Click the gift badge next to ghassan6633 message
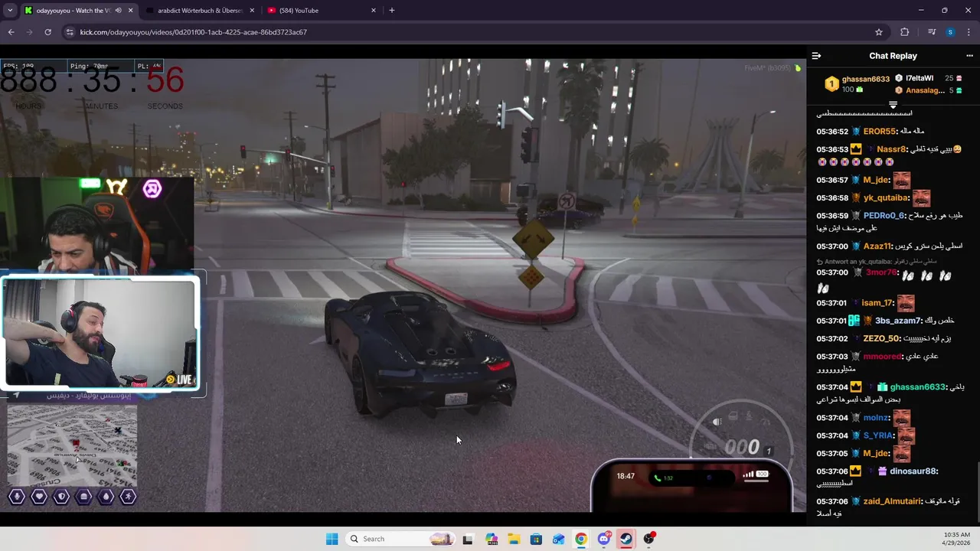 (x=882, y=387)
